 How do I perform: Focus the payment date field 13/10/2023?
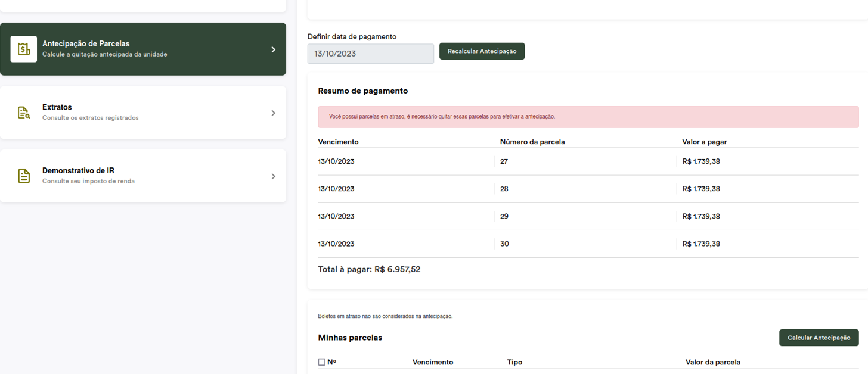click(371, 54)
